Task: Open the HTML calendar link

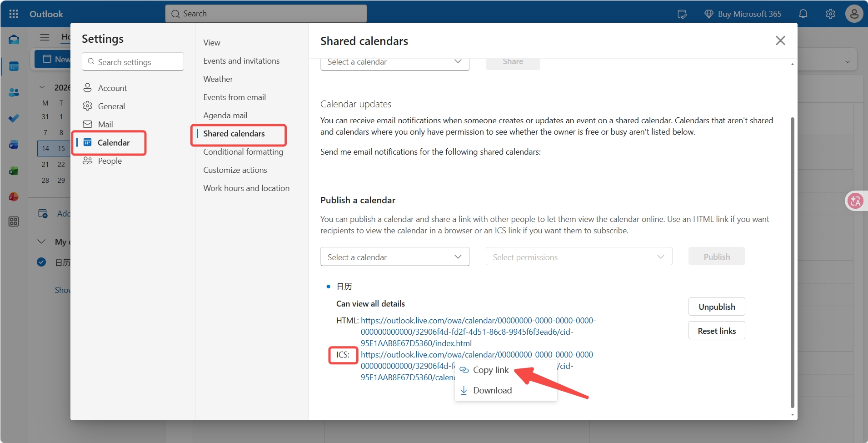Action: pyautogui.click(x=478, y=332)
